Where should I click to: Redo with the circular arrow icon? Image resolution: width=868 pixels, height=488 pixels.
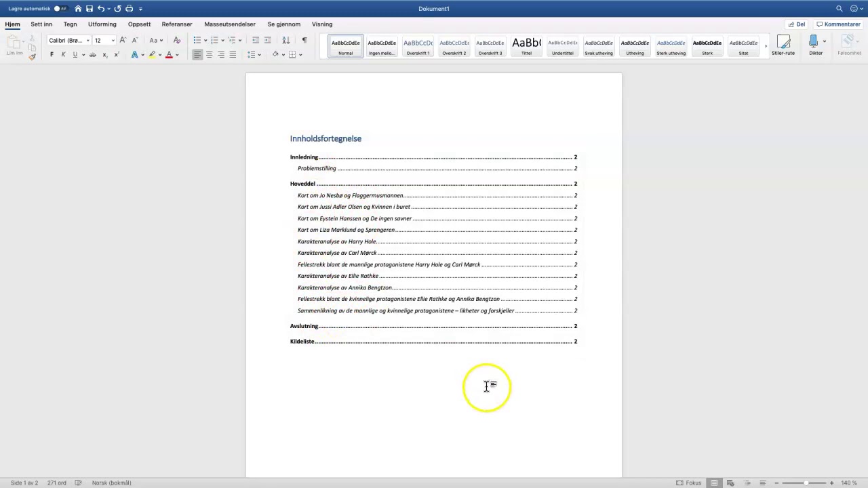pos(117,9)
